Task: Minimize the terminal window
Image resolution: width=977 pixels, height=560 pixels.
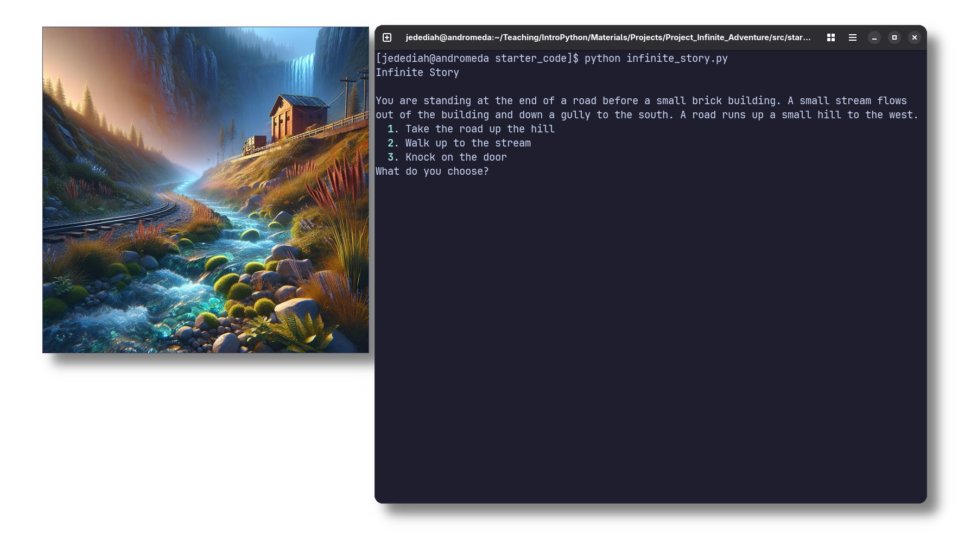Action: click(874, 37)
